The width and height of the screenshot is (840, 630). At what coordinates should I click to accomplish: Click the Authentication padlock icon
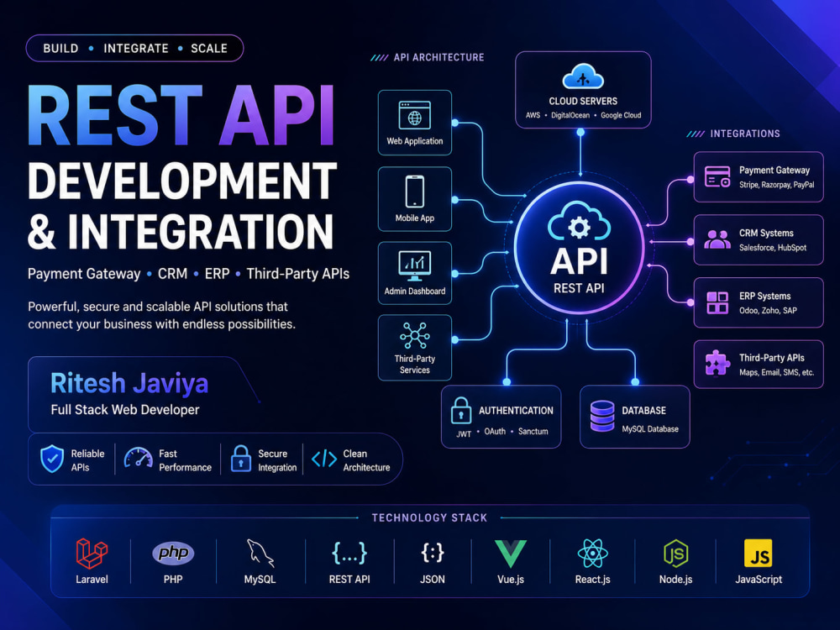(x=461, y=411)
